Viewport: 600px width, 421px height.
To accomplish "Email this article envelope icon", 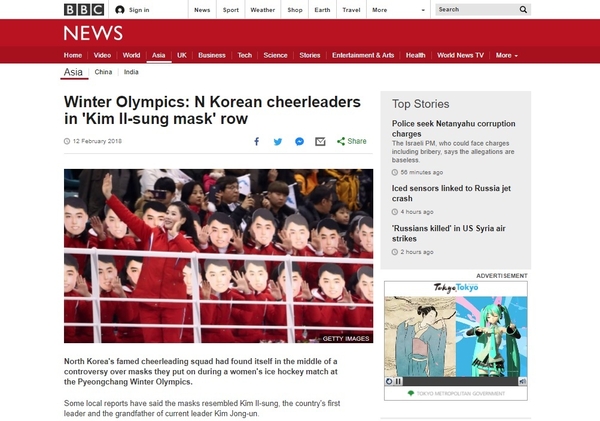I will [x=320, y=142].
